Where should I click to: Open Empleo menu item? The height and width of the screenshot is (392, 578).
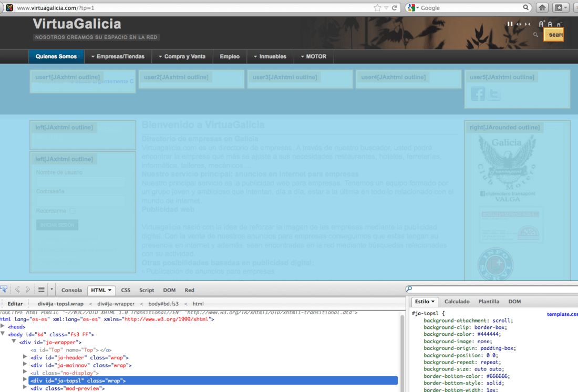(x=230, y=56)
